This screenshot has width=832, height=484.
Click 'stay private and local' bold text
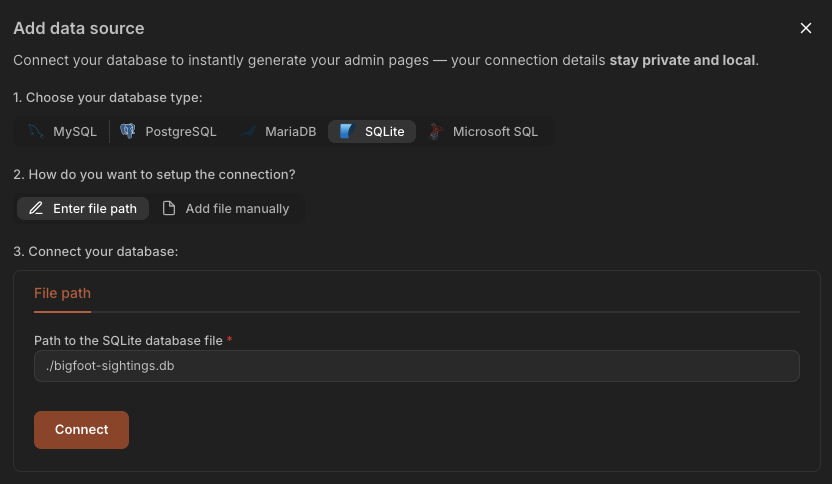(682, 60)
